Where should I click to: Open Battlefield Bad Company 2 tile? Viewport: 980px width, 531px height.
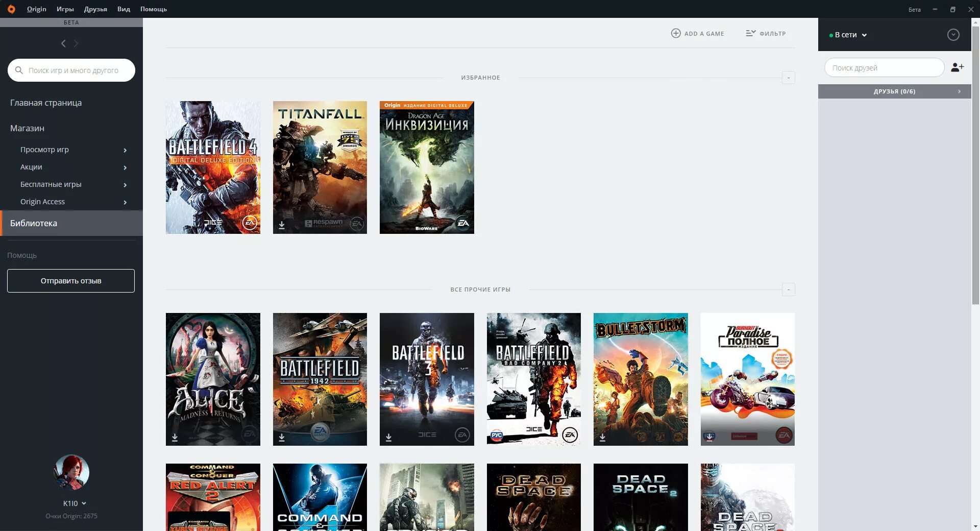(534, 379)
